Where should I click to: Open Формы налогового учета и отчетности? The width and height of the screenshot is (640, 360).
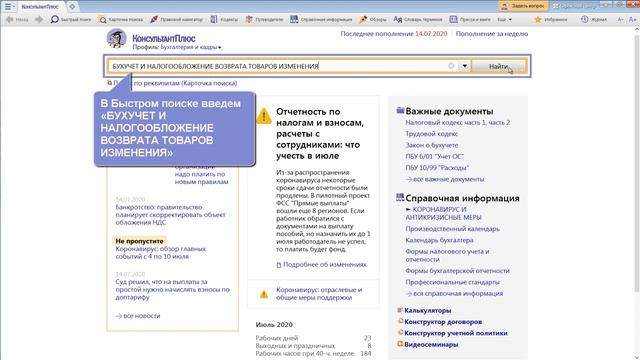click(x=447, y=256)
